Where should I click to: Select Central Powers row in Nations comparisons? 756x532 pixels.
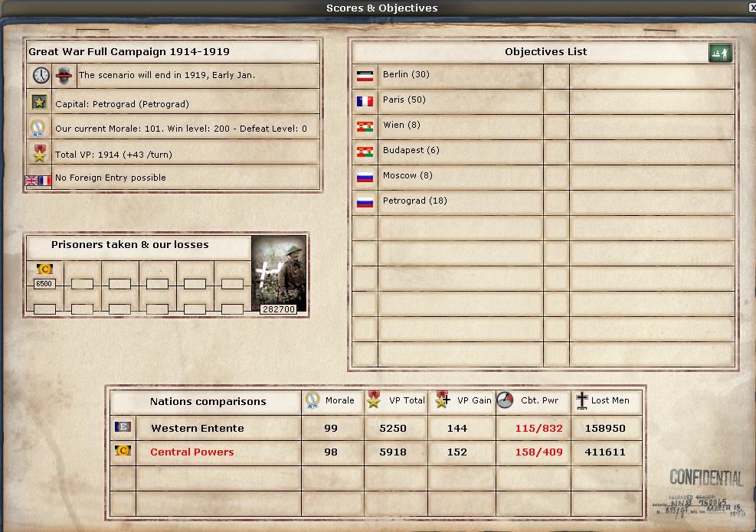[191, 452]
